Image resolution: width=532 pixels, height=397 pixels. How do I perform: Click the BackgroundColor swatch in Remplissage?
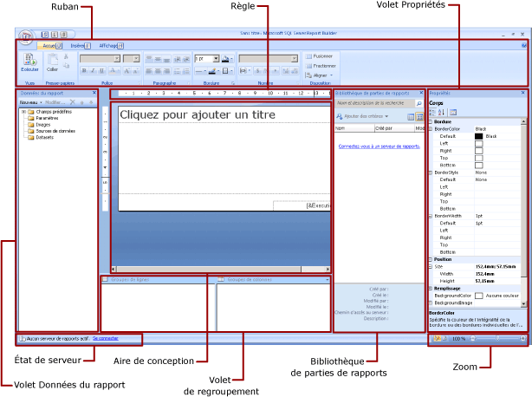tap(478, 296)
